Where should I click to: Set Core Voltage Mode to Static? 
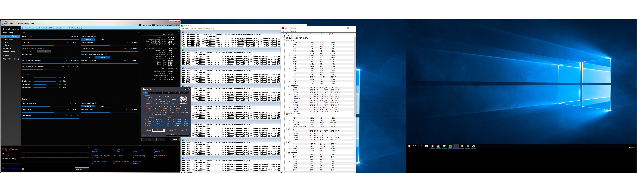click(102, 40)
